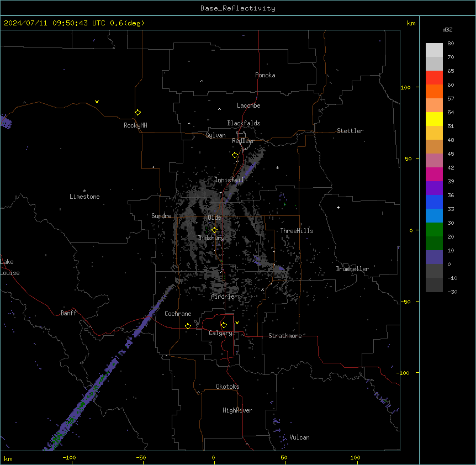Click the Ponoka city label

[265, 75]
